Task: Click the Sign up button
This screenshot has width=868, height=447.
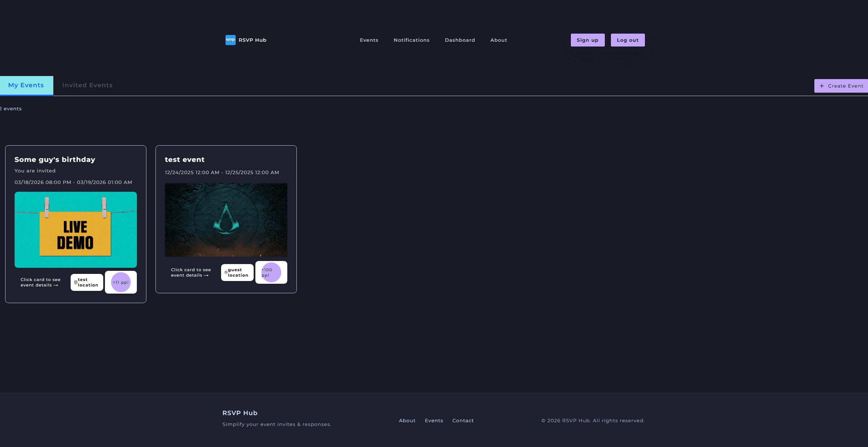Action: (587, 40)
